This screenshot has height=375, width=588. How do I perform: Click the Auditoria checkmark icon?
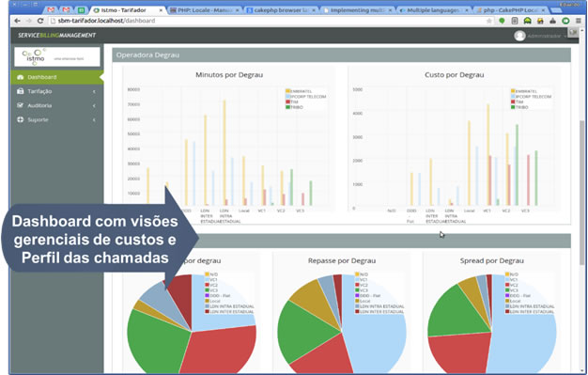(x=21, y=105)
